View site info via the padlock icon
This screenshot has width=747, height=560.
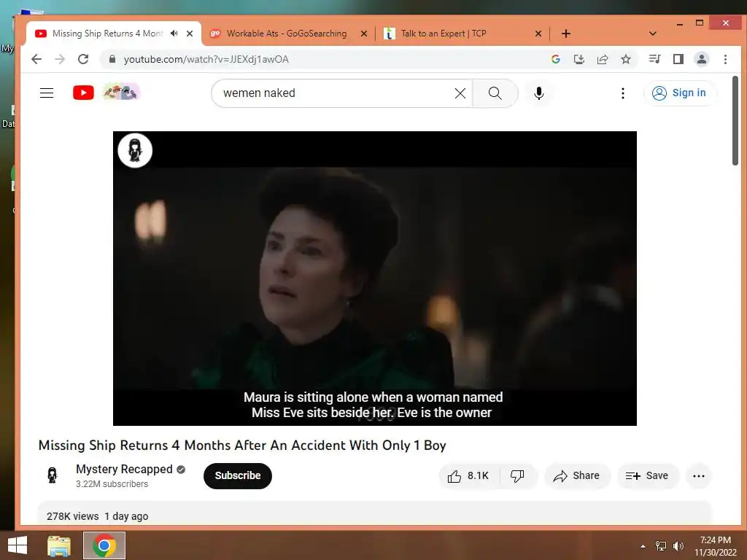pyautogui.click(x=112, y=59)
